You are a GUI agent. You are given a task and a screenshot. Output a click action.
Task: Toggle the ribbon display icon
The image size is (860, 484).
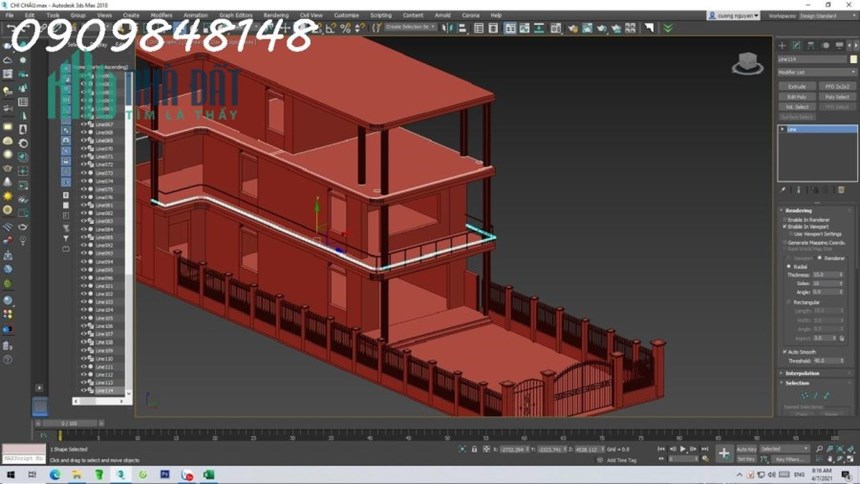pyautogui.click(x=510, y=28)
